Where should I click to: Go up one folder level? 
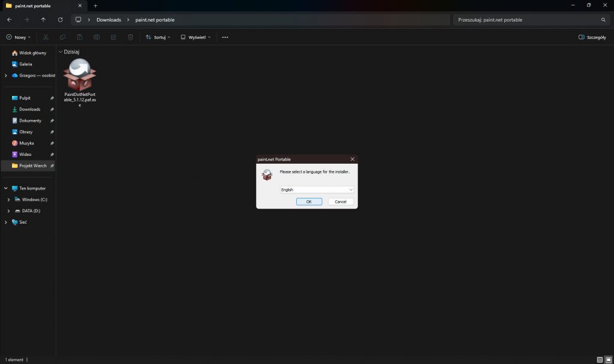43,20
